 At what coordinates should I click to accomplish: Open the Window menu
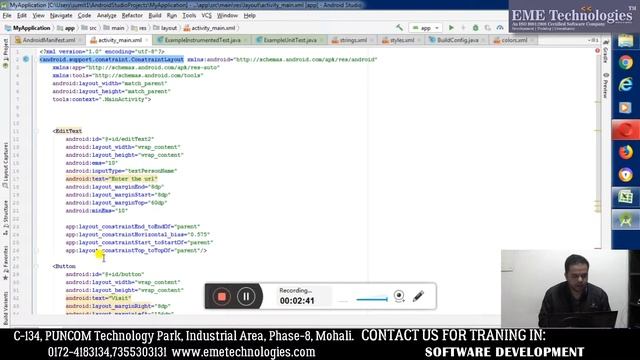pos(227,16)
